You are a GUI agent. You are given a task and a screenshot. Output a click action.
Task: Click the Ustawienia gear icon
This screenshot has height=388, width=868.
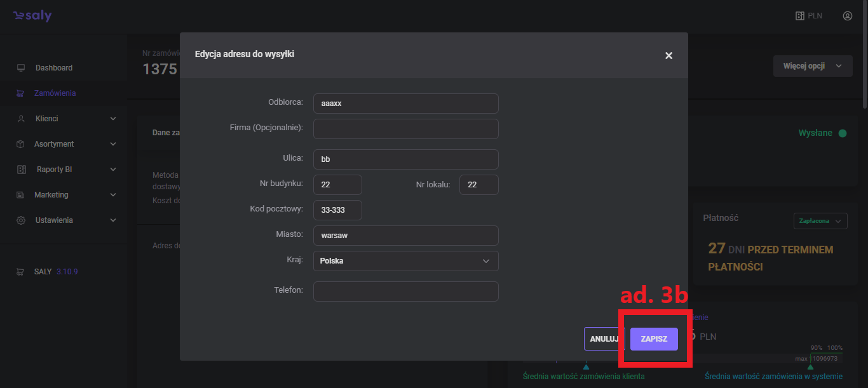[x=21, y=220]
